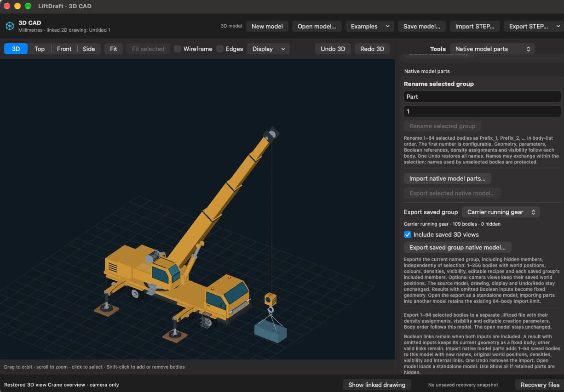
Task: Enable the Edges checkbox
Action: pyautogui.click(x=220, y=49)
